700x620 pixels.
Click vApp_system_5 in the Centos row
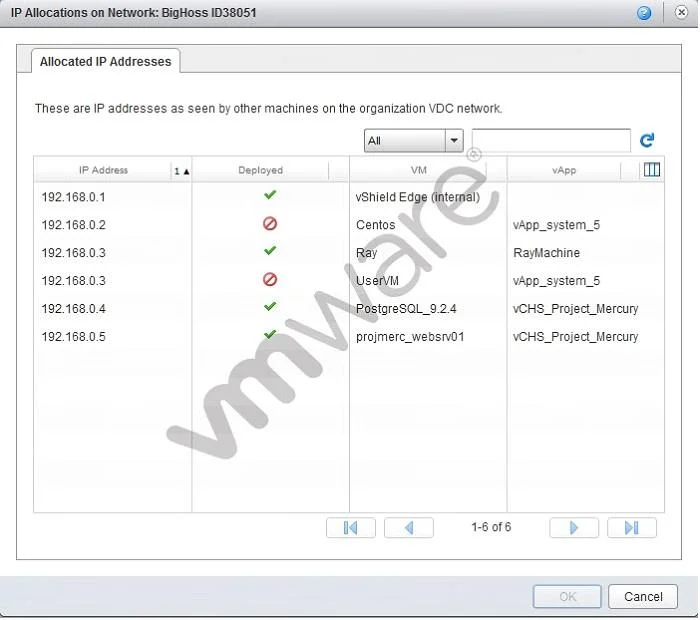pos(556,225)
